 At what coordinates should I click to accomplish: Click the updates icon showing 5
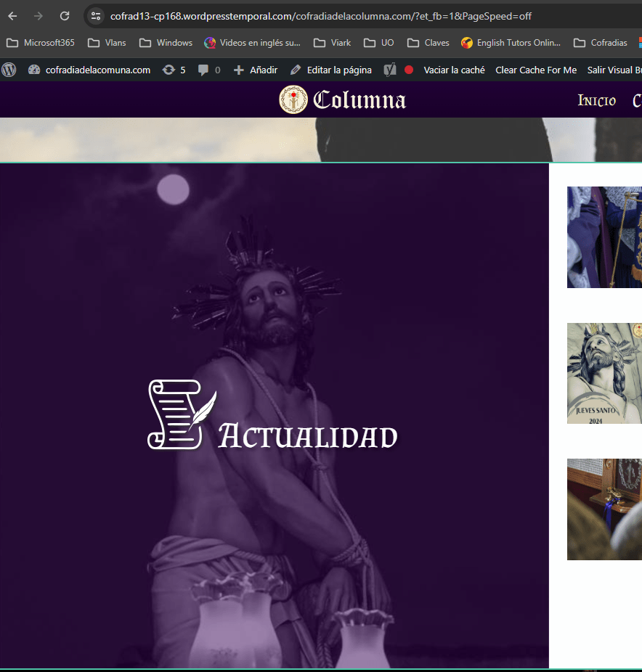click(174, 70)
